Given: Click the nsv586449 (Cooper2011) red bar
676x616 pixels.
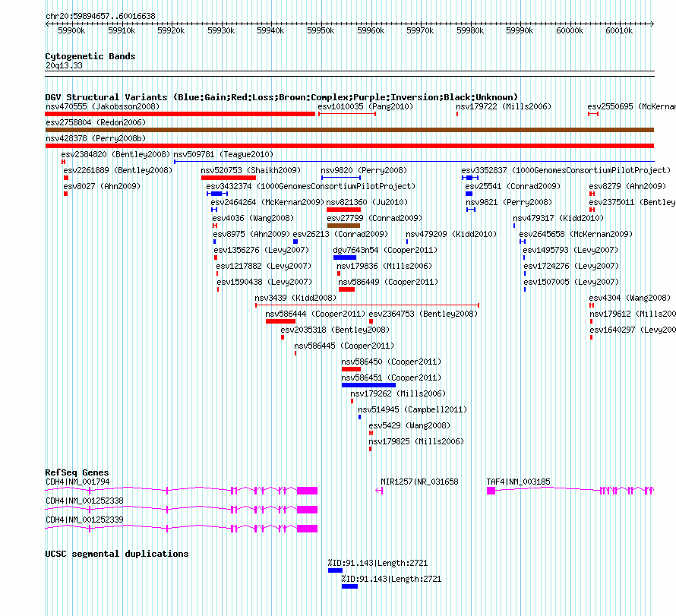Looking at the screenshot, I should (346, 289).
